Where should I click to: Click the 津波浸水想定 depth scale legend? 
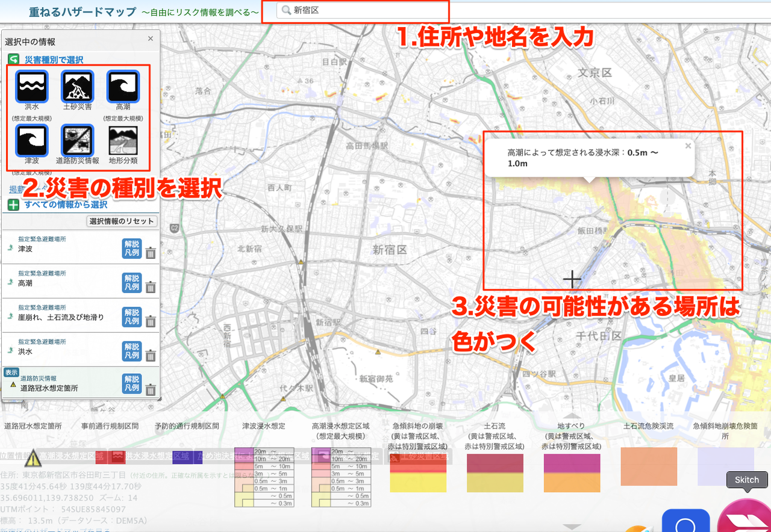click(x=264, y=477)
